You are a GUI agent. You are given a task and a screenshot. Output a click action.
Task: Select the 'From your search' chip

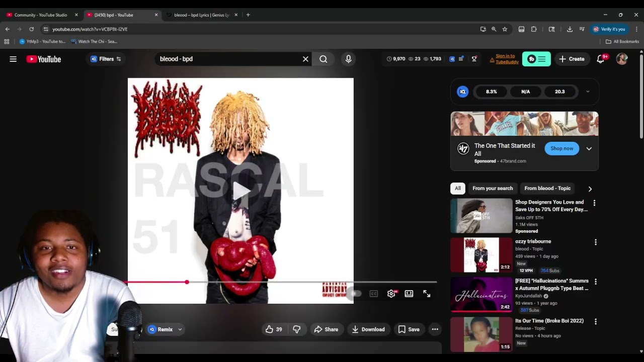click(x=493, y=189)
